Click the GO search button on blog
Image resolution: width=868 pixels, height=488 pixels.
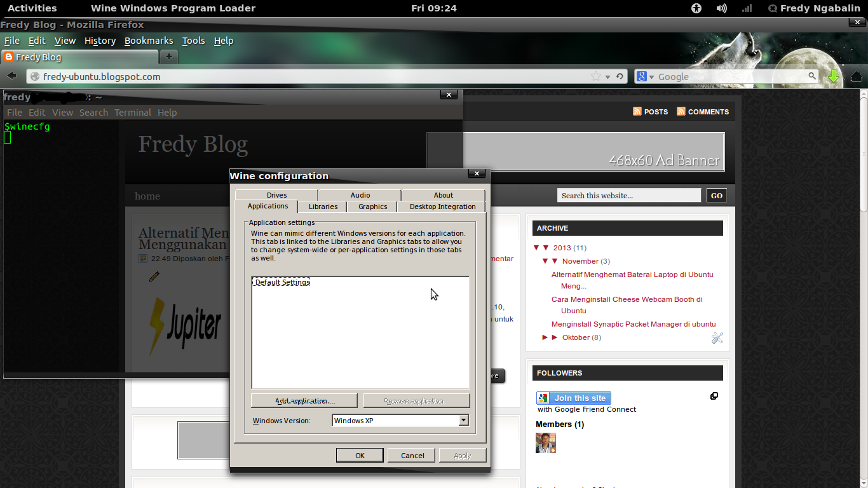tap(716, 196)
